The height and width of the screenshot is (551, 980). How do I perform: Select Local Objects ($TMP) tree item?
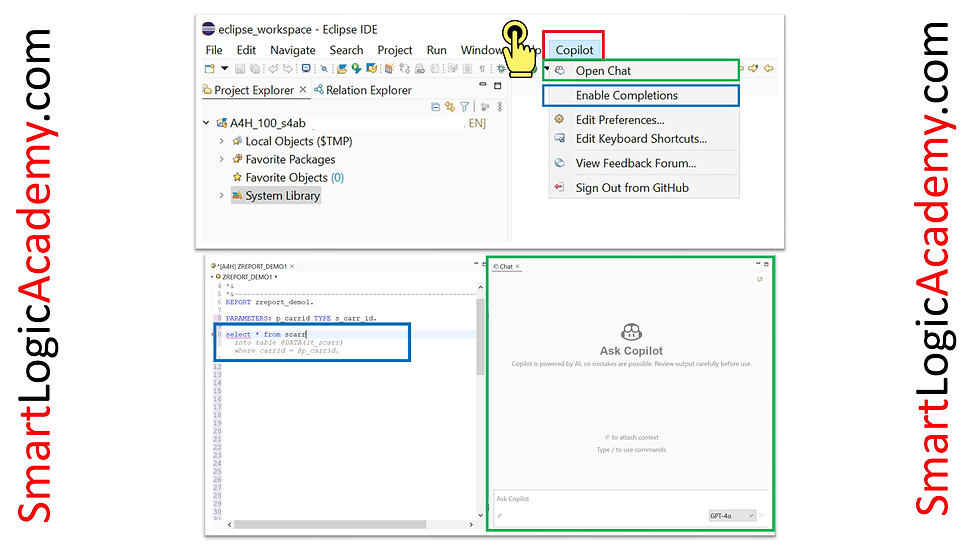[292, 141]
